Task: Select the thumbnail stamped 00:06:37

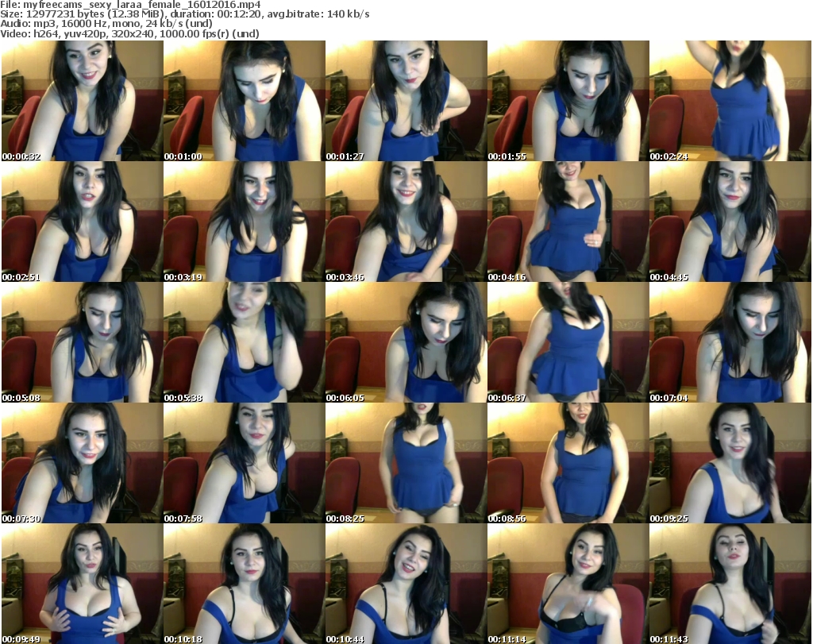Action: click(x=568, y=343)
